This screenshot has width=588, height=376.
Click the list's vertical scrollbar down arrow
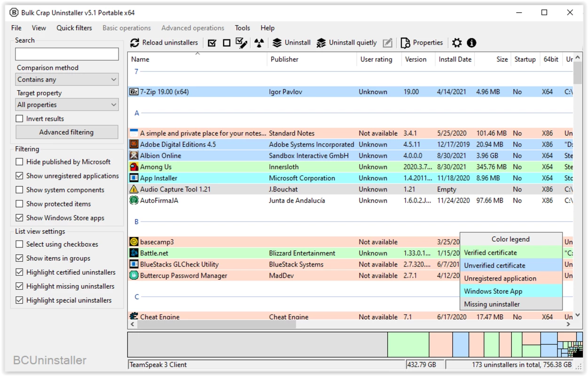578,315
